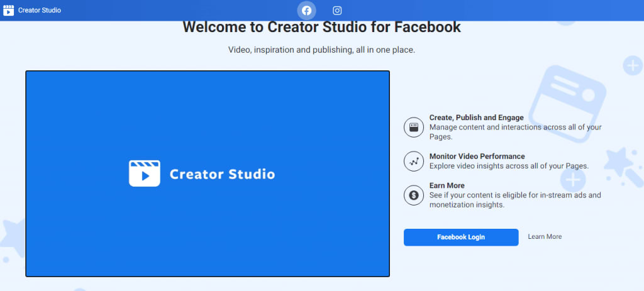Open the Learn More link
This screenshot has height=291, width=644.
(545, 236)
